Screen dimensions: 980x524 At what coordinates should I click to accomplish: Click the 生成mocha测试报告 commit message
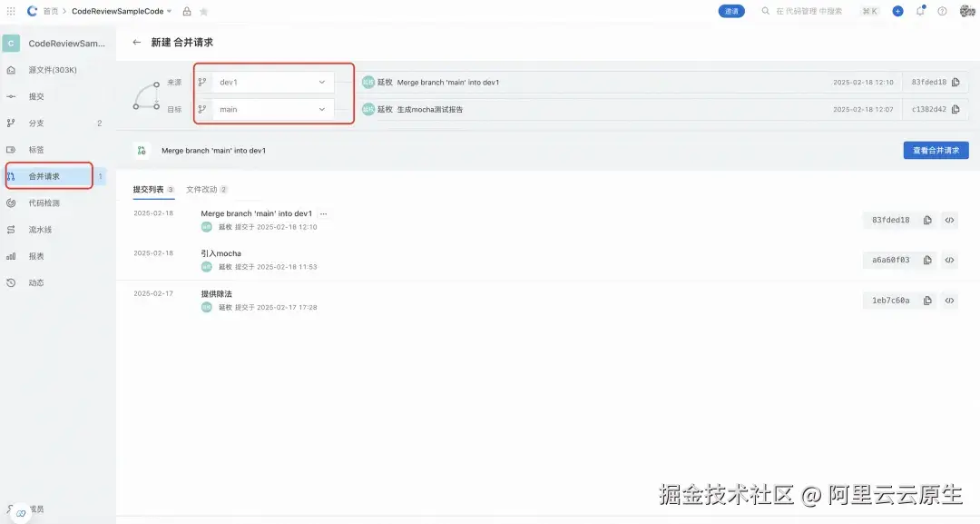point(430,109)
